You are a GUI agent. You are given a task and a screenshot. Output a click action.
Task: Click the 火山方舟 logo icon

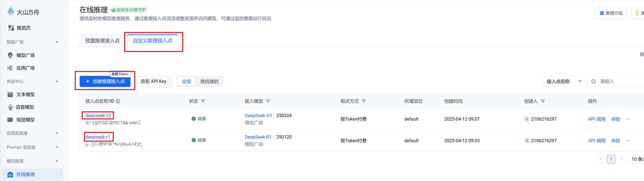(11, 11)
